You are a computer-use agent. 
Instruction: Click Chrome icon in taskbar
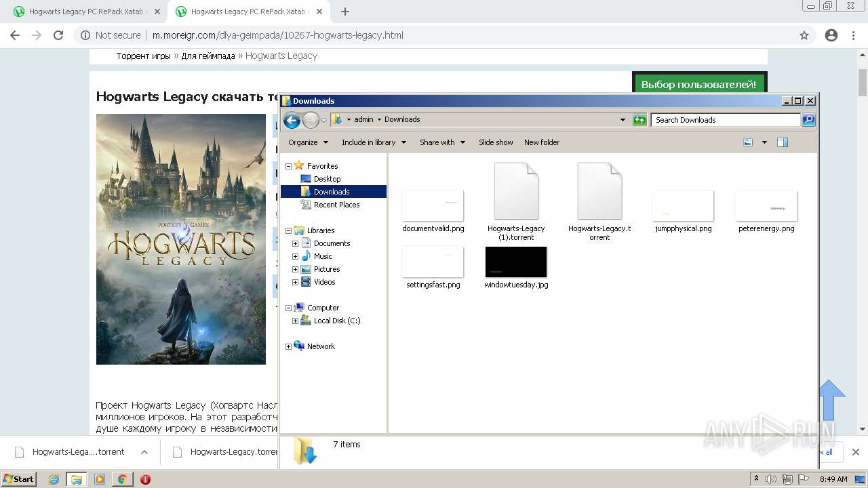[122, 479]
